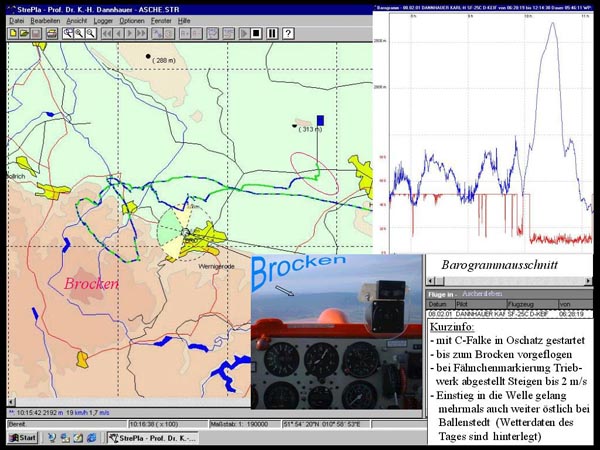The height and width of the screenshot is (450, 600).
Task: Zoom in with second magnifier icon
Action: [79, 34]
